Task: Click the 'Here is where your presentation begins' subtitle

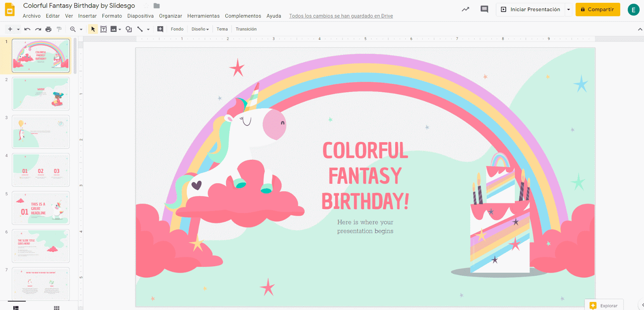Action: (365, 227)
